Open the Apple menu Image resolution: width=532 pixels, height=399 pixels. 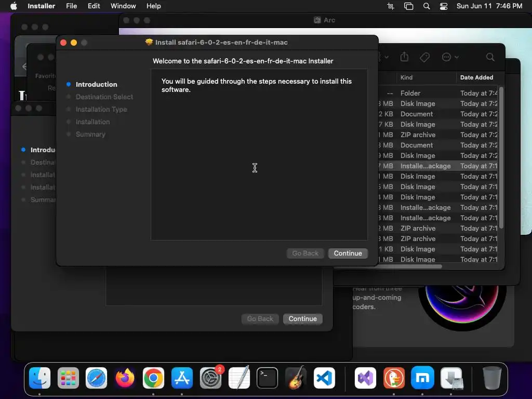point(14,6)
